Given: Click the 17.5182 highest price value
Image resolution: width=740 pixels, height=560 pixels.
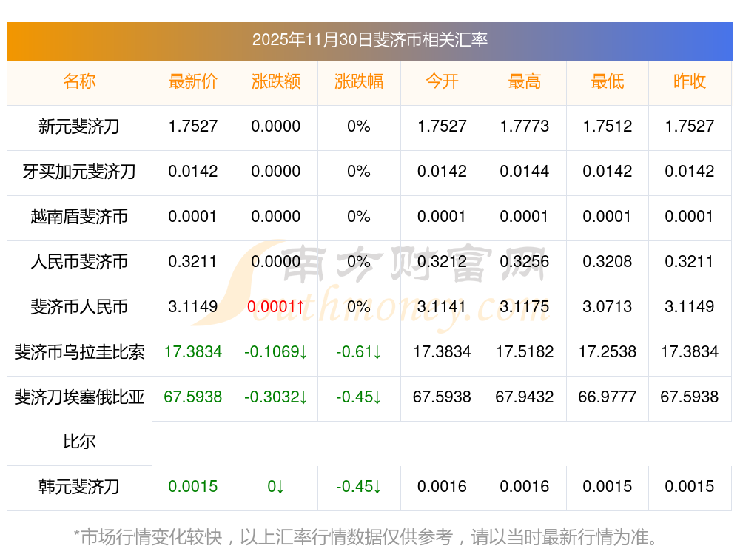Looking at the screenshot, I should pos(525,351).
